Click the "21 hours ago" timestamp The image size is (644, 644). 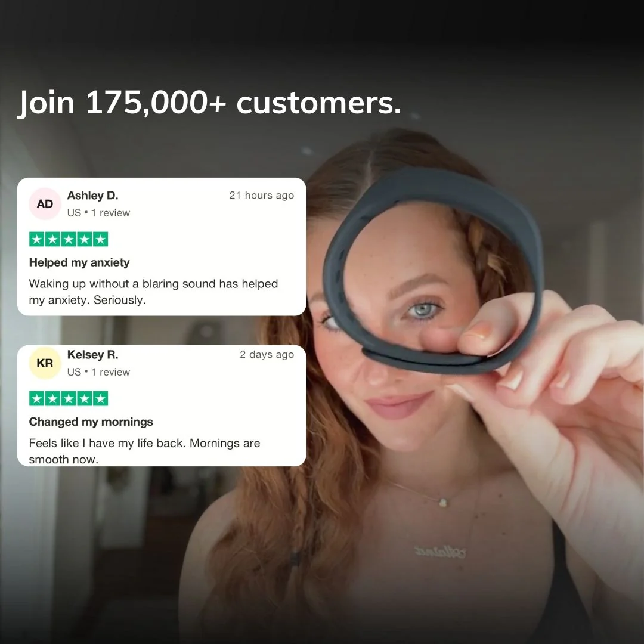[x=262, y=196]
